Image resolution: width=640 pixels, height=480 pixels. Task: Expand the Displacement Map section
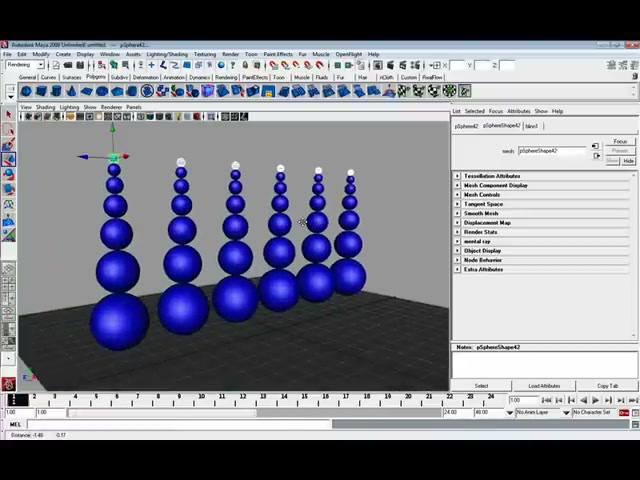click(457, 223)
